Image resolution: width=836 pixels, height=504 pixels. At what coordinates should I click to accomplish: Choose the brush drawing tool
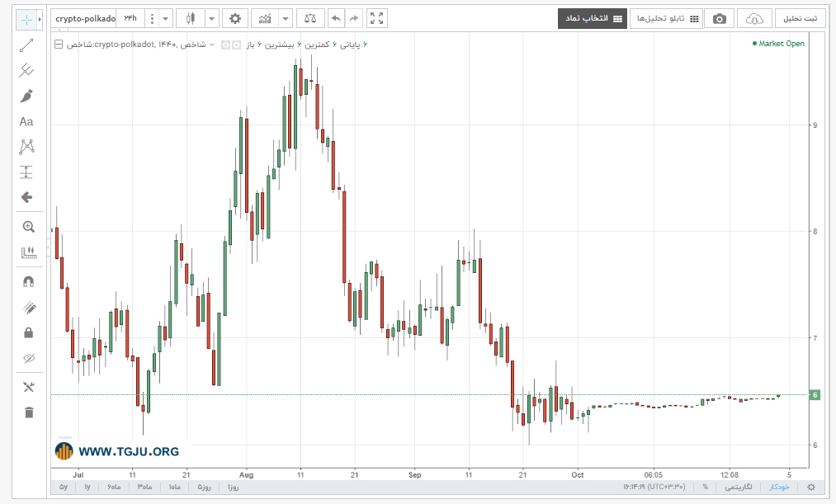click(x=26, y=96)
